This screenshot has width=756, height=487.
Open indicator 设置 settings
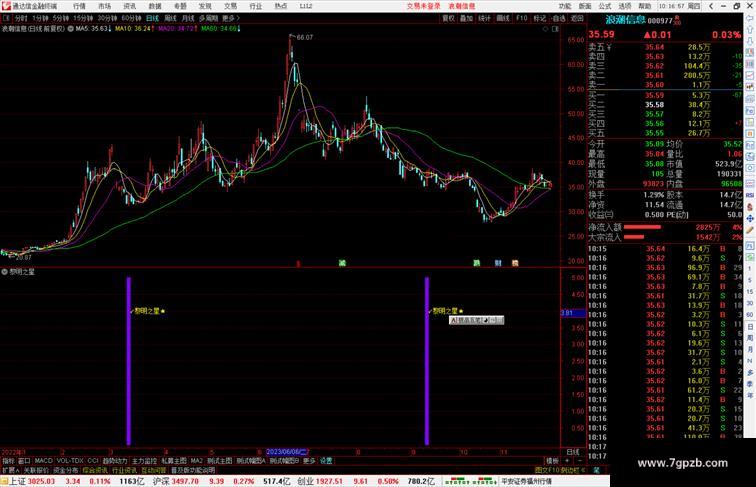pyautogui.click(x=326, y=461)
